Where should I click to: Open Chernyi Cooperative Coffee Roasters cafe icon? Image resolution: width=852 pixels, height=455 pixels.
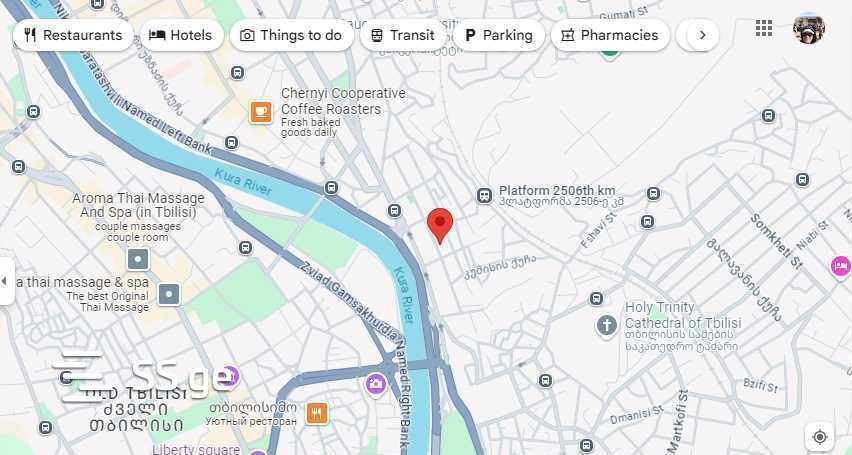(x=261, y=112)
